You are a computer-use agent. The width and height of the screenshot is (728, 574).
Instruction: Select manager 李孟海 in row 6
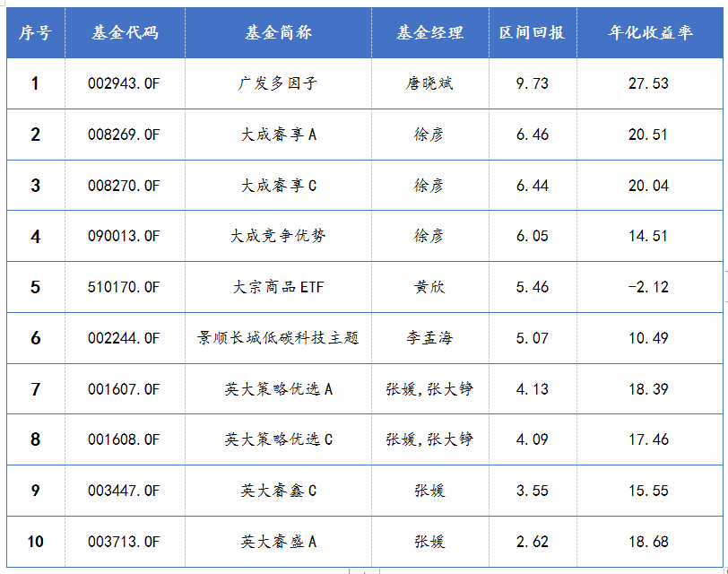click(428, 337)
